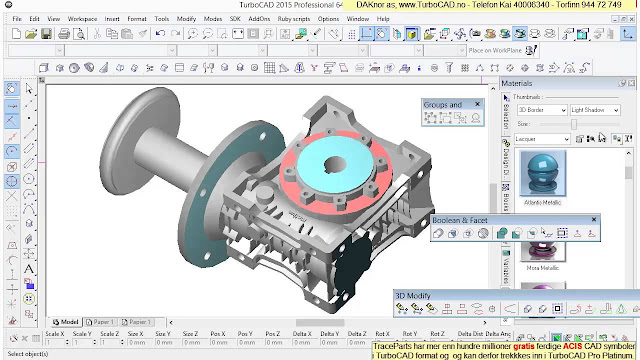Open the 3D Border thumbnails dropdown
640x360 pixels.
(x=542, y=110)
